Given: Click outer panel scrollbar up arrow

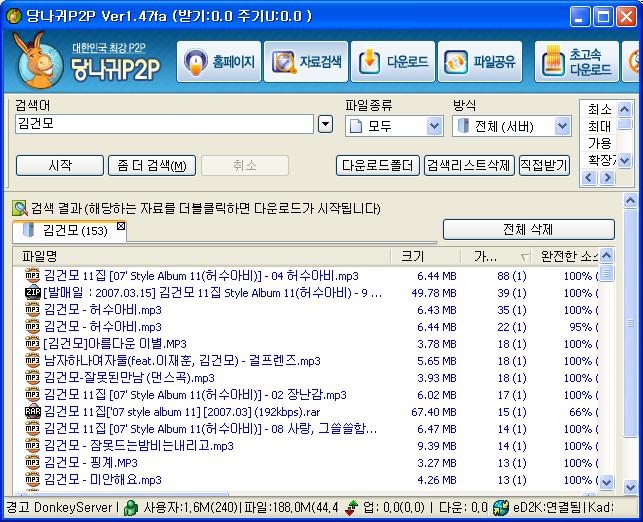Looking at the screenshot, I should tap(630, 201).
